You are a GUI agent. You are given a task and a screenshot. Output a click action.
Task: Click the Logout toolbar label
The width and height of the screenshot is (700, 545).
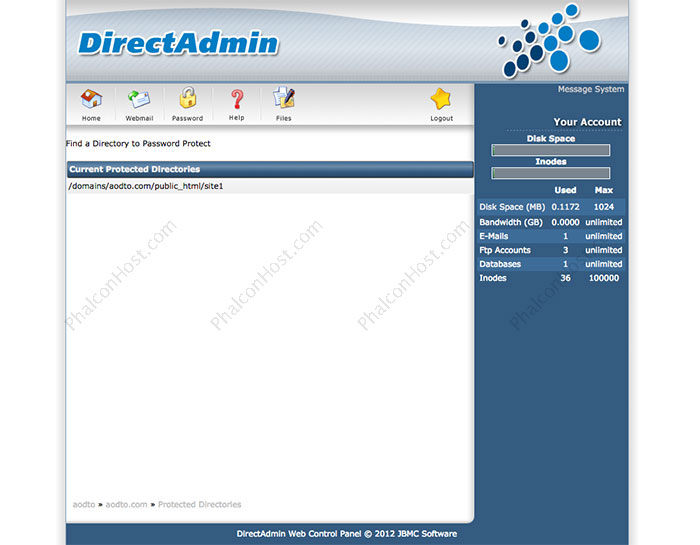coord(442,118)
